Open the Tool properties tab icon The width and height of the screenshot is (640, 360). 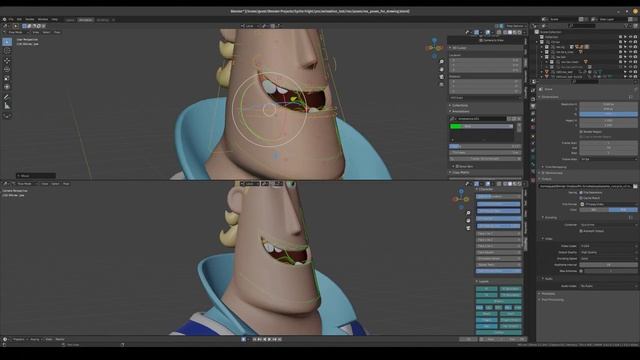tap(533, 91)
